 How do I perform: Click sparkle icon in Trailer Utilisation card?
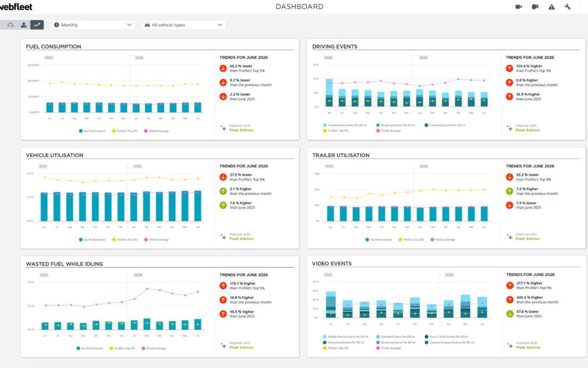(x=510, y=237)
